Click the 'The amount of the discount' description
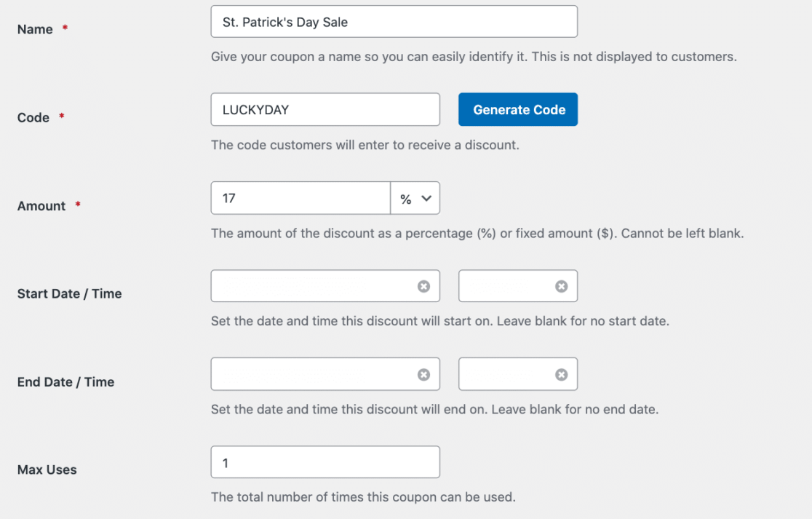812x519 pixels. [477, 233]
